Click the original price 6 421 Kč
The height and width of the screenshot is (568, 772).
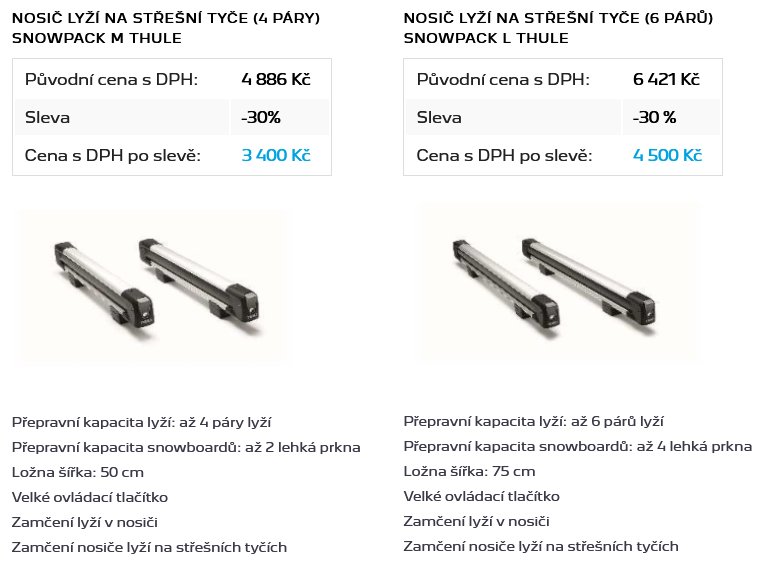666,79
